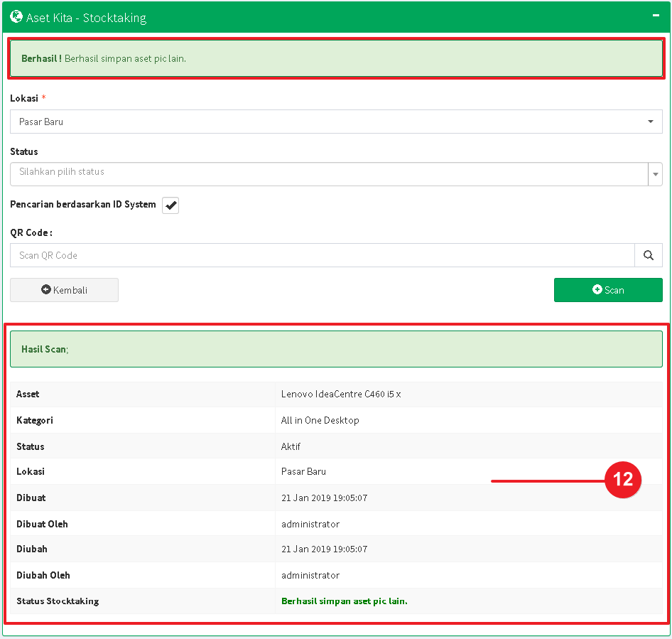
Task: Click the caret arrow of the Lokasi dropdown
Action: point(650,122)
